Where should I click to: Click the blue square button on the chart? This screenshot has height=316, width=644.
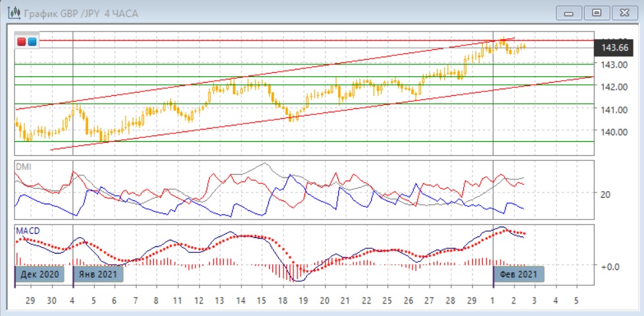32,42
